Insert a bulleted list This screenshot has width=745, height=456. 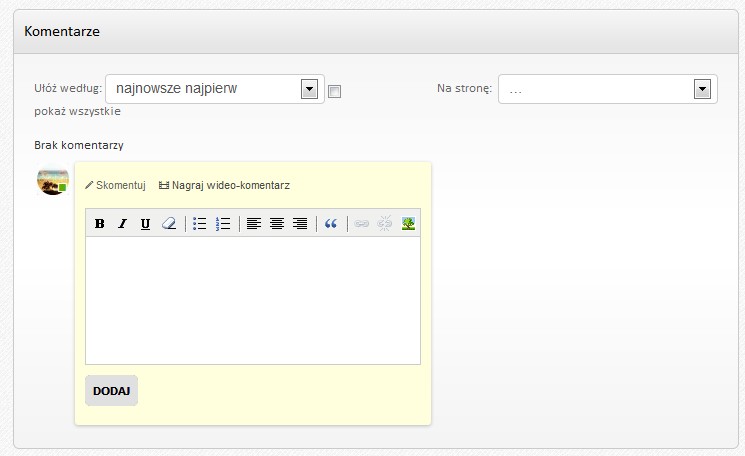pyautogui.click(x=200, y=224)
